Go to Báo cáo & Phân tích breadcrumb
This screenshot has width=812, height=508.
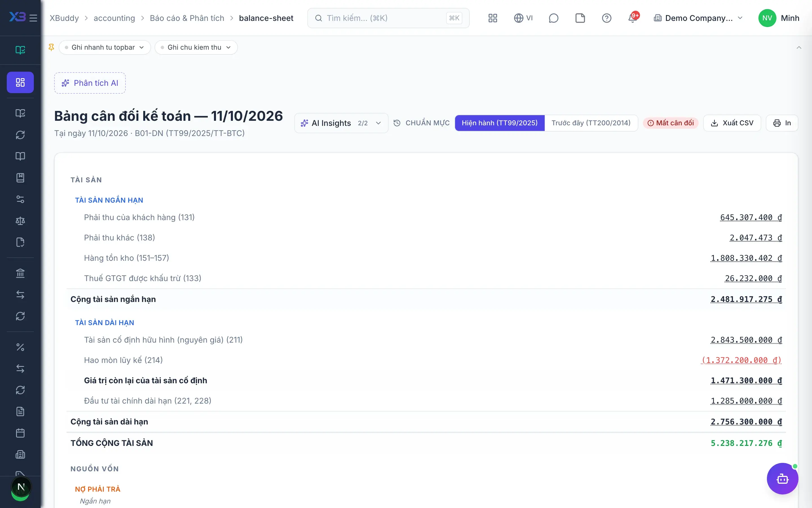pos(187,18)
